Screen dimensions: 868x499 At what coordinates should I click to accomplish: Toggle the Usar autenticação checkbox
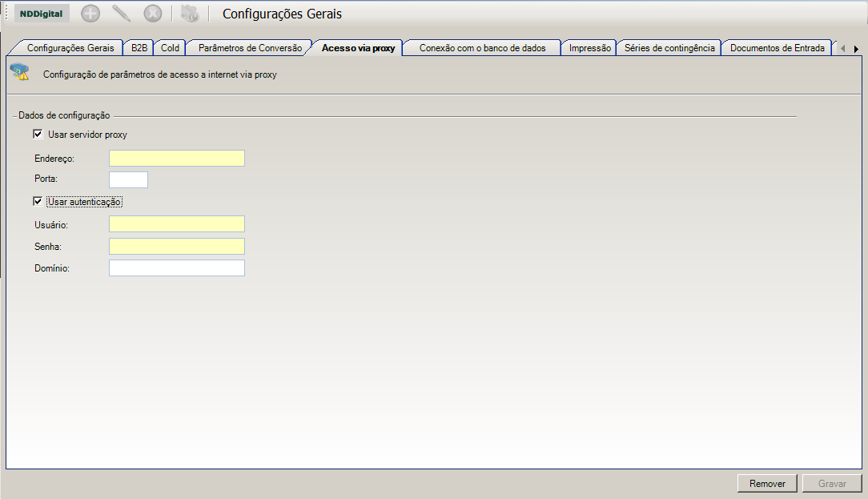pyautogui.click(x=38, y=202)
